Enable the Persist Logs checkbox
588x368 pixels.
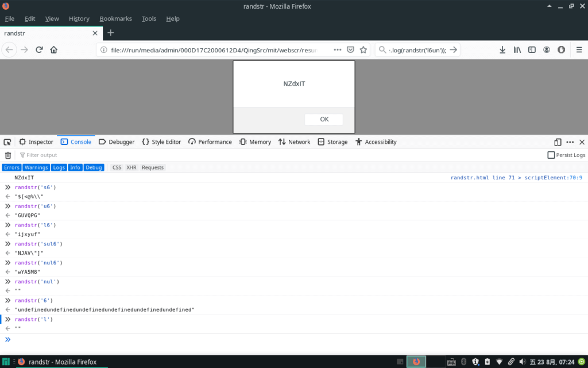coord(551,155)
